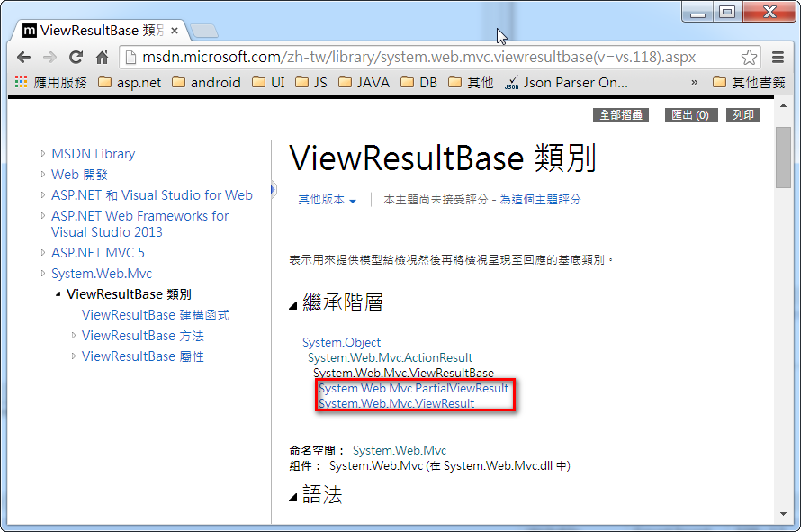This screenshot has height=532, width=801.
Task: Expand the ASP.NET MVC 5 tree arrow
Action: click(43, 252)
